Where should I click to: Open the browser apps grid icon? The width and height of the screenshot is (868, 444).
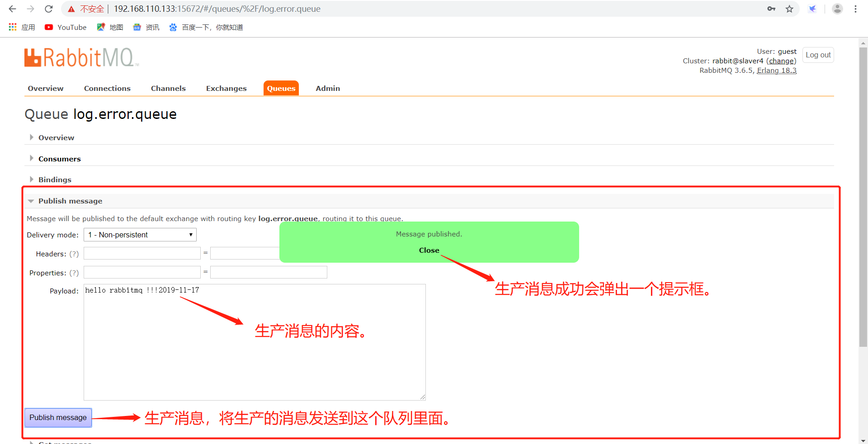[x=12, y=27]
